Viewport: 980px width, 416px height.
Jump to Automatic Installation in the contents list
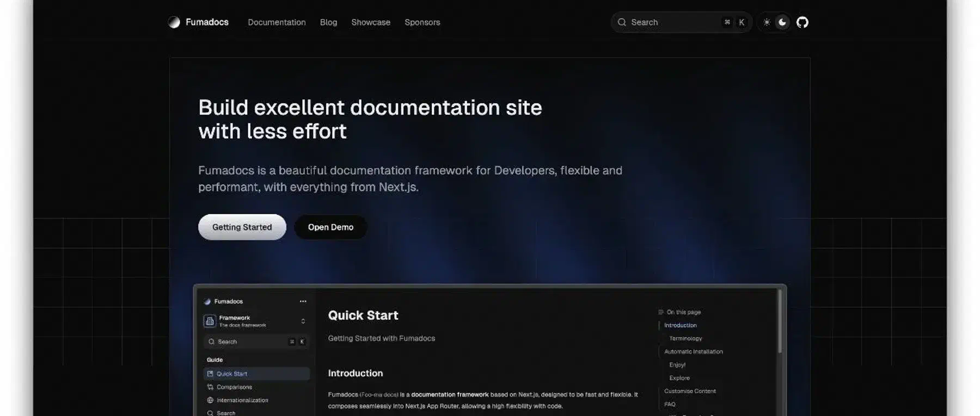point(693,352)
